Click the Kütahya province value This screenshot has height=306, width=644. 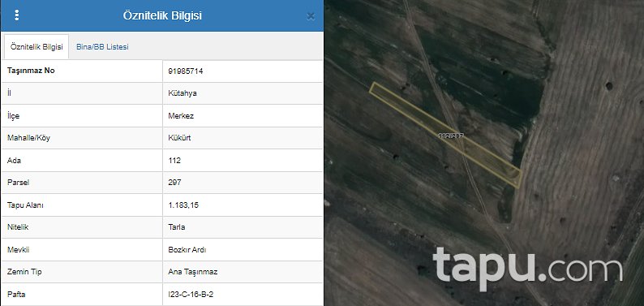pyautogui.click(x=182, y=93)
